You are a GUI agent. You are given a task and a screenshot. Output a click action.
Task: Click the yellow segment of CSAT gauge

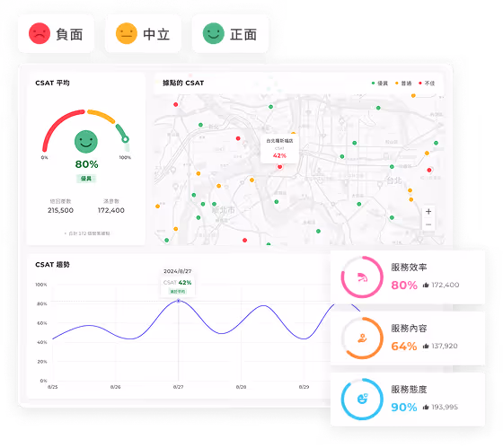click(x=101, y=116)
